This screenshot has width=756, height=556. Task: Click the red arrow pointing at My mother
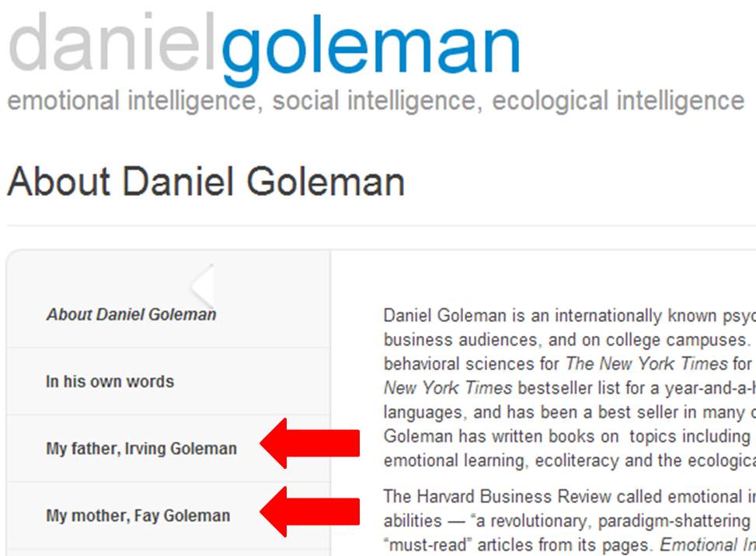(310, 512)
